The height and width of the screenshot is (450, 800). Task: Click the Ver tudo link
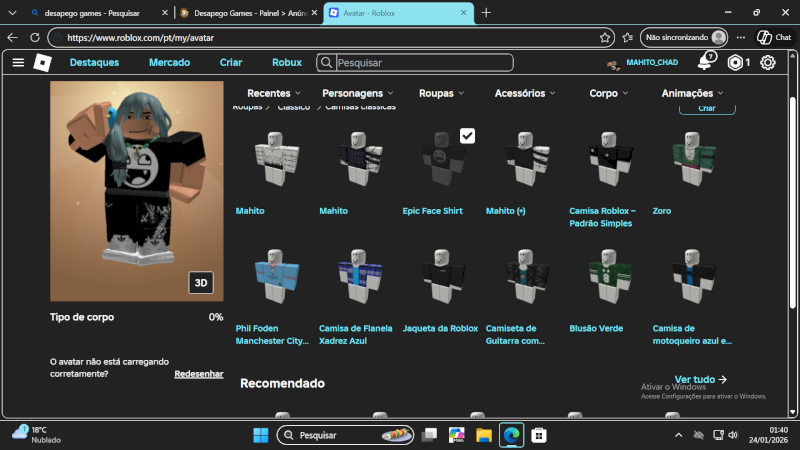tap(700, 380)
